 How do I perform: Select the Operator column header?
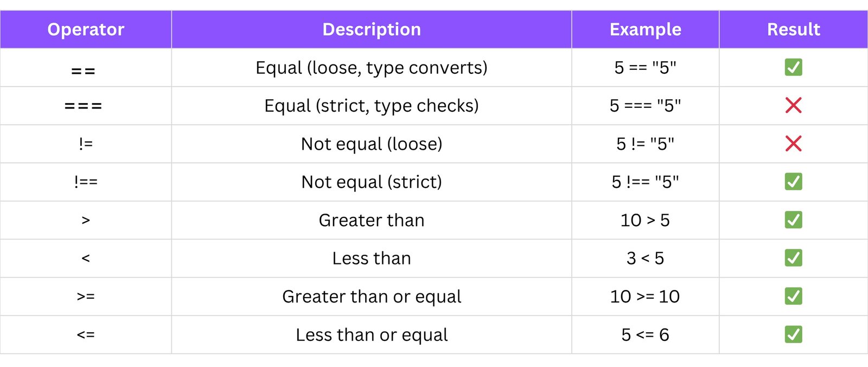86,29
